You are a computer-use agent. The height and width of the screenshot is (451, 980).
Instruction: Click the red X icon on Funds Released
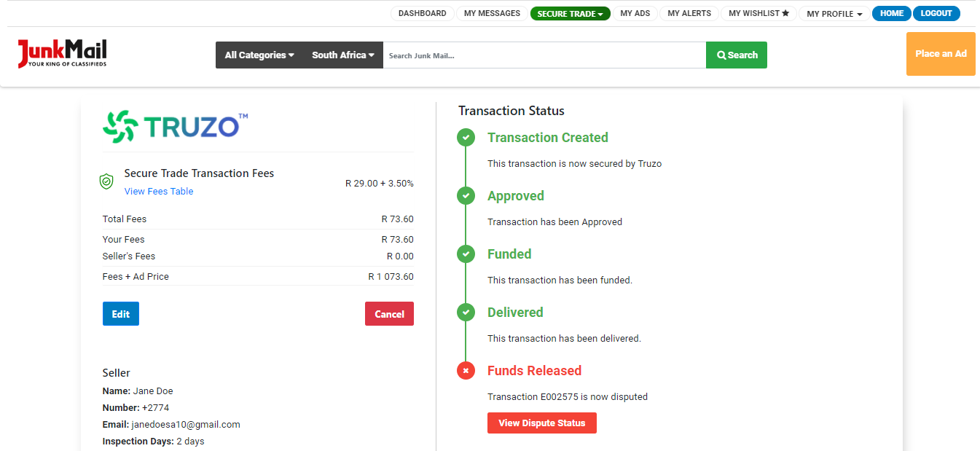(466, 370)
